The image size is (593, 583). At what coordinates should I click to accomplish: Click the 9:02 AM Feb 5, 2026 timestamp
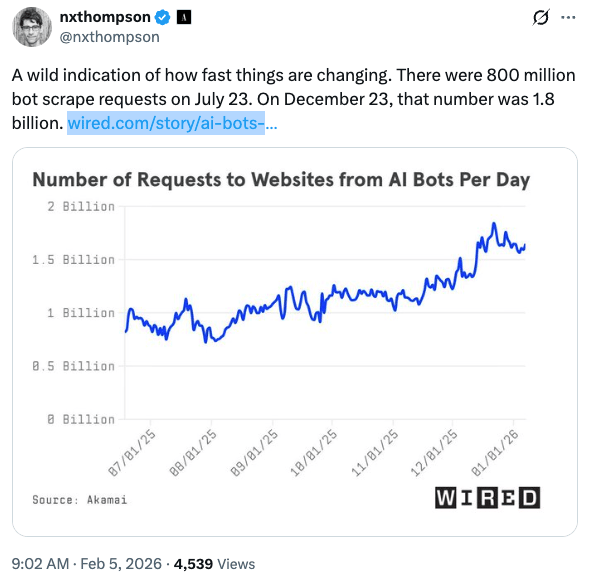87,564
